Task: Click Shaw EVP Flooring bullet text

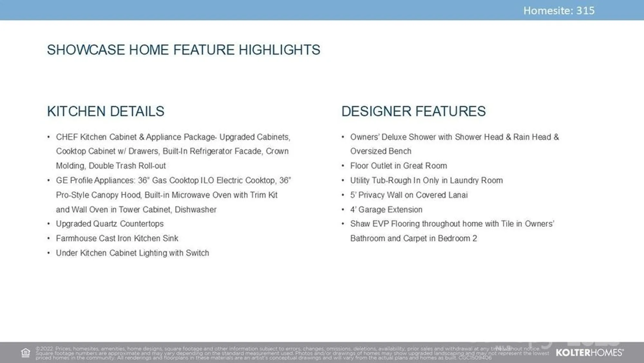Action: pos(452,224)
